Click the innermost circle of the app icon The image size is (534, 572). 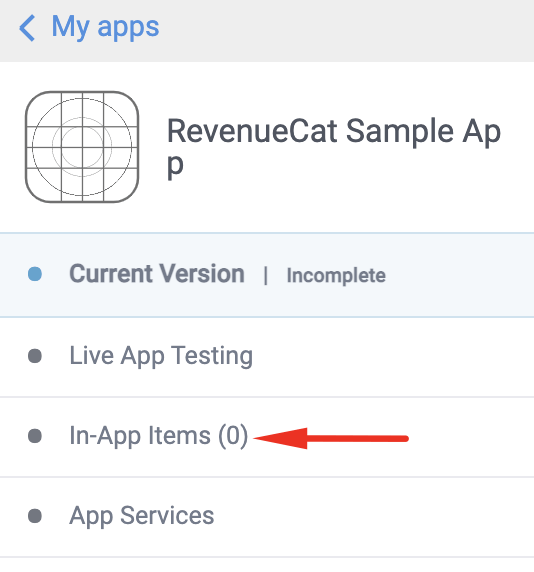tap(82, 147)
